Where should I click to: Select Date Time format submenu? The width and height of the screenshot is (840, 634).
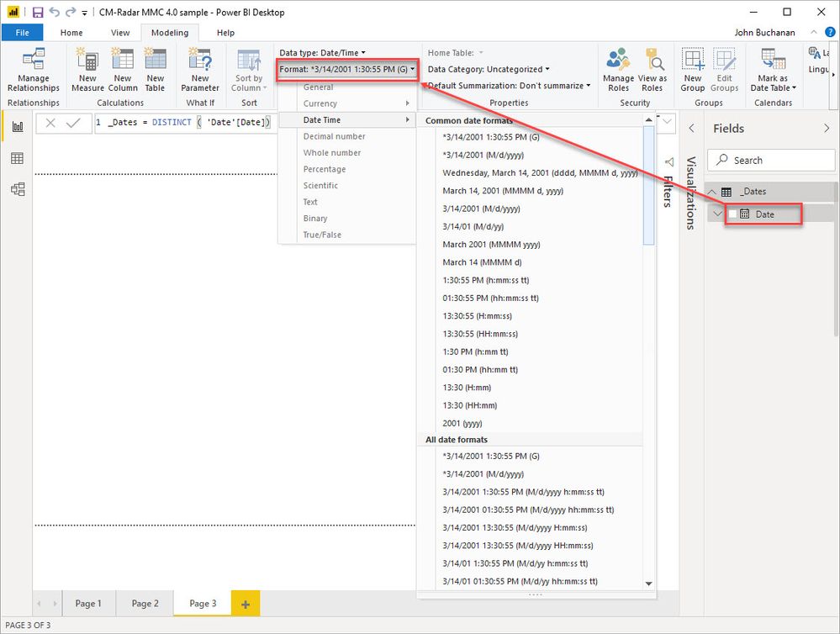pos(347,120)
